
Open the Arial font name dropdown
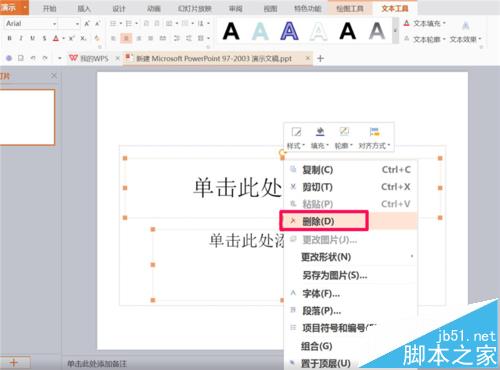[x=54, y=24]
